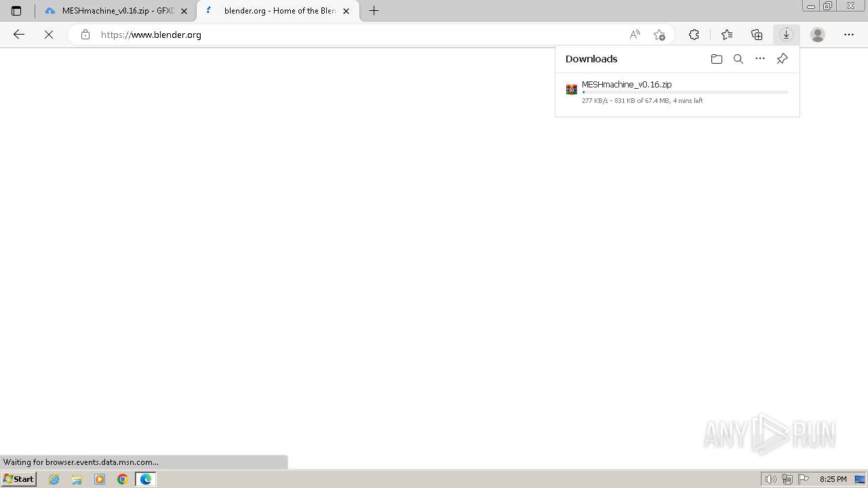This screenshot has width=868, height=488.
Task: Switch to the MESHmachine_v0.16.zip tab
Action: pyautogui.click(x=117, y=11)
